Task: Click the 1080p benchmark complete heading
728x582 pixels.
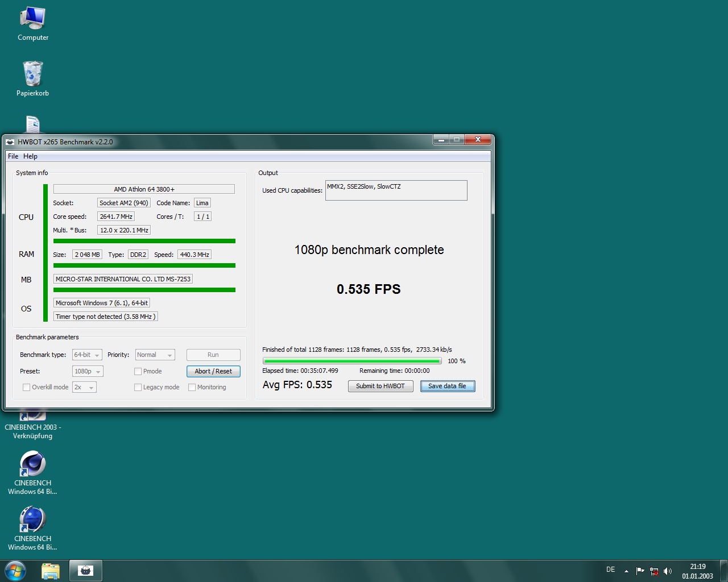Action: point(369,250)
